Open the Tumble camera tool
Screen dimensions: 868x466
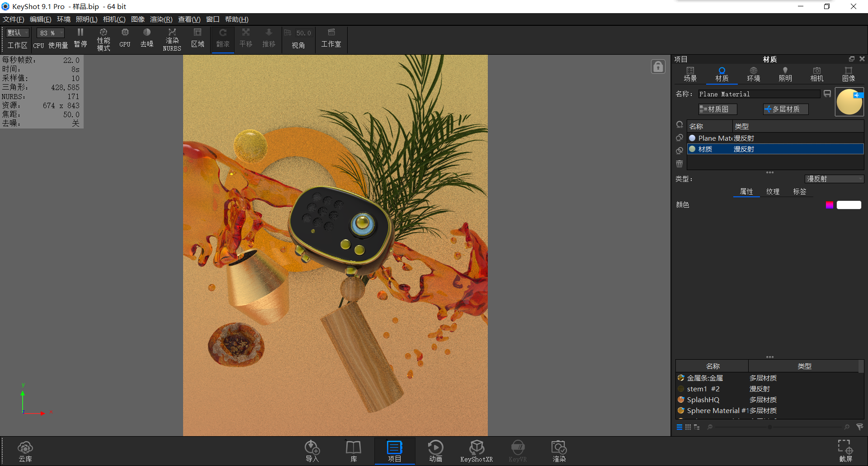click(x=222, y=39)
